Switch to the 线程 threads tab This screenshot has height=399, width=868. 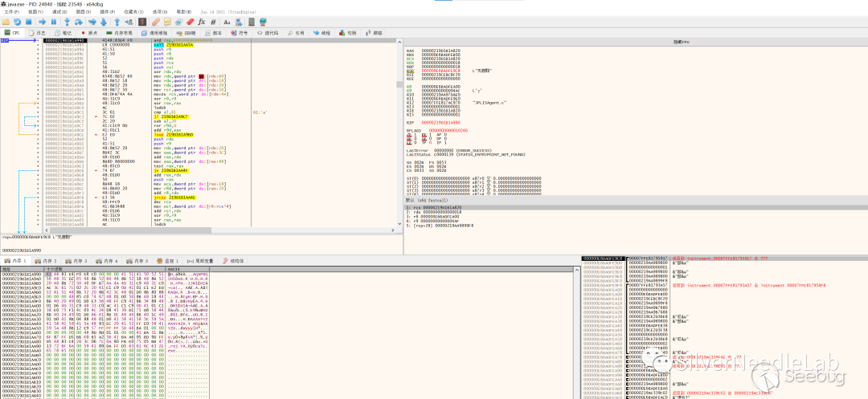tap(321, 33)
